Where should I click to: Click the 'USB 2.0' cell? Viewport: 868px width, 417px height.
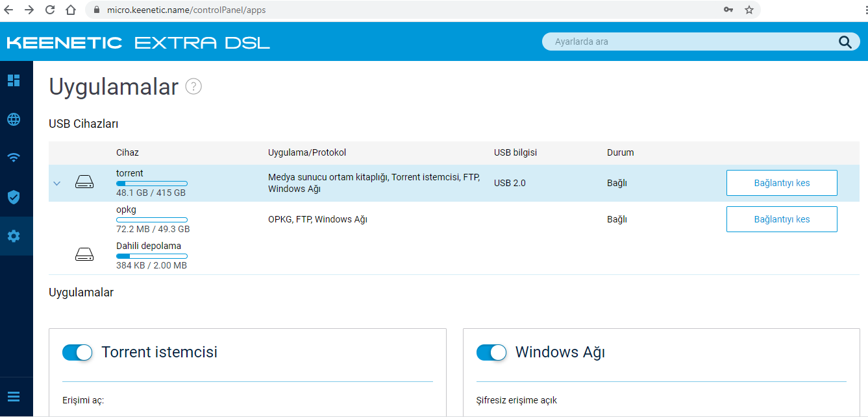[510, 183]
